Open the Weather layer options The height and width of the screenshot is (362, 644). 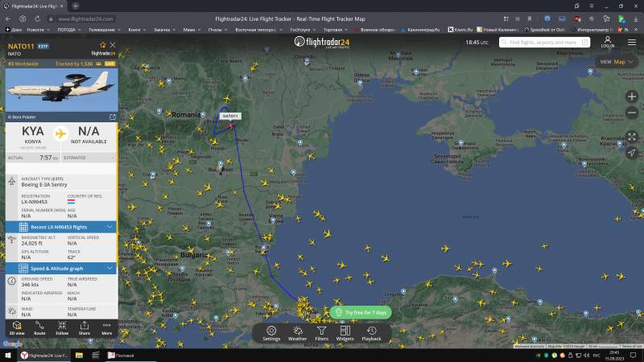(x=297, y=333)
